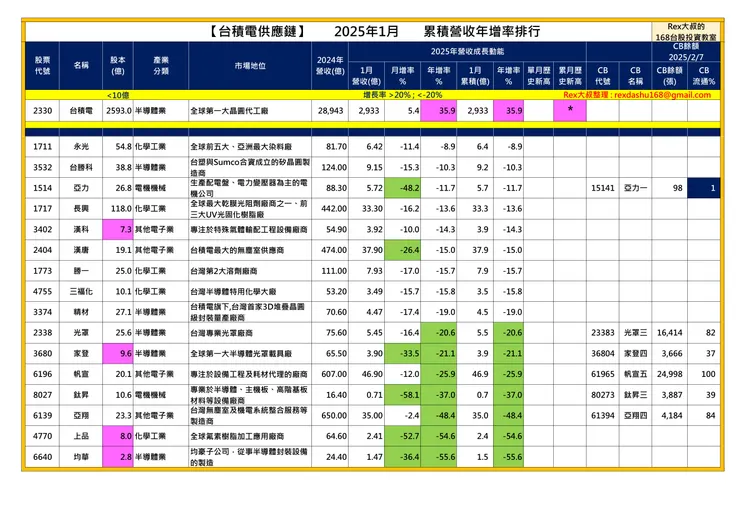Screen dimensions: 740x523
Task: Click the green -48.2 monthly growth cell
Action: click(403, 188)
